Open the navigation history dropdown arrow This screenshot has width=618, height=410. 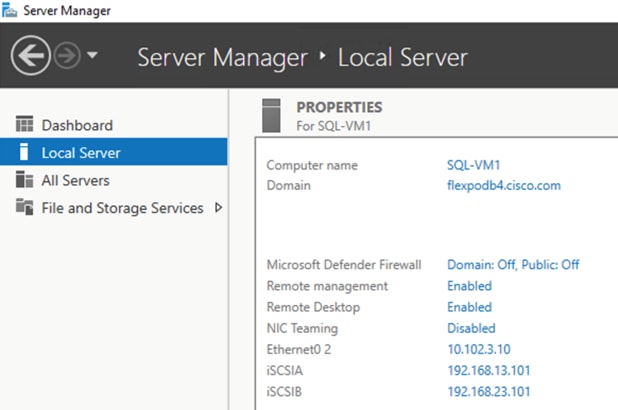(x=92, y=55)
